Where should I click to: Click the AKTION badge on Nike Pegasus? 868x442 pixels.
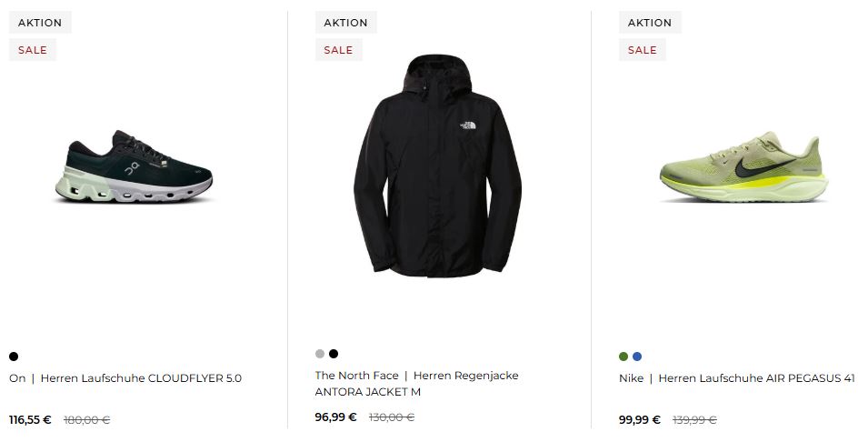tap(650, 23)
